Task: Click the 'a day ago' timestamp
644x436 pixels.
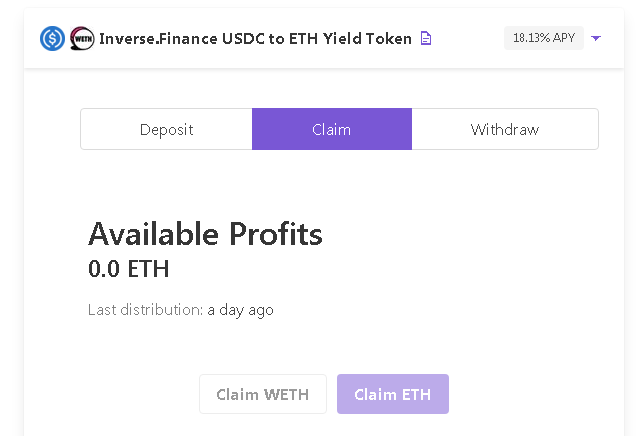Action: [x=240, y=310]
